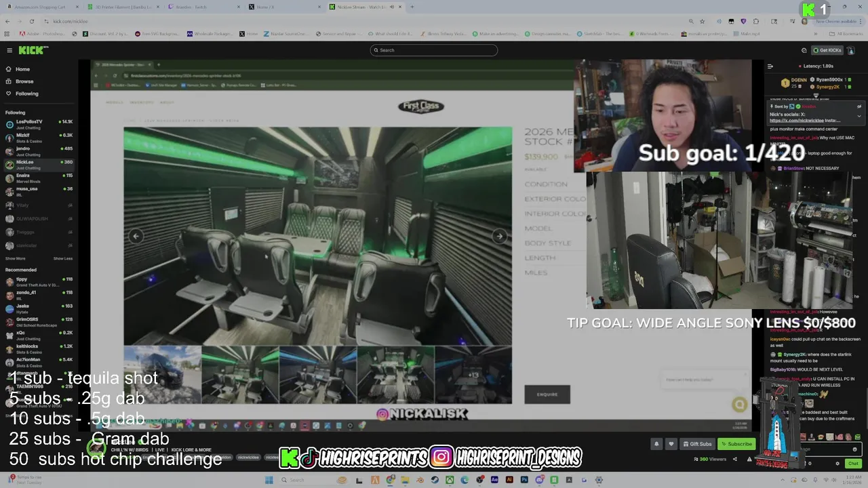868x488 pixels.
Task: Open Free SVG Backgrounds bookmark
Action: [x=156, y=33]
